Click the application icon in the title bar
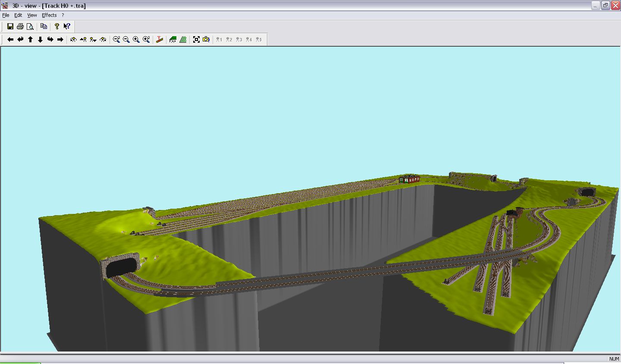Screen dimensions: 621x364 click(x=5, y=6)
